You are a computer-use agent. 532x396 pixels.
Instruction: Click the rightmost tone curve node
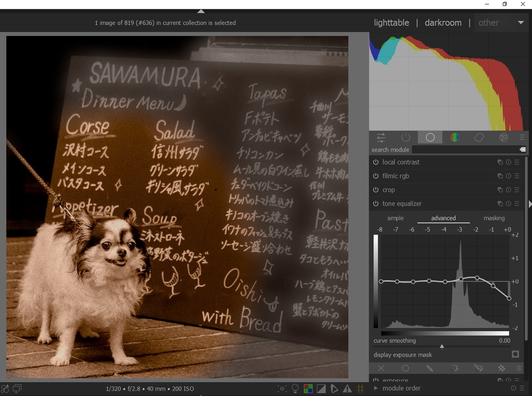pos(509,298)
